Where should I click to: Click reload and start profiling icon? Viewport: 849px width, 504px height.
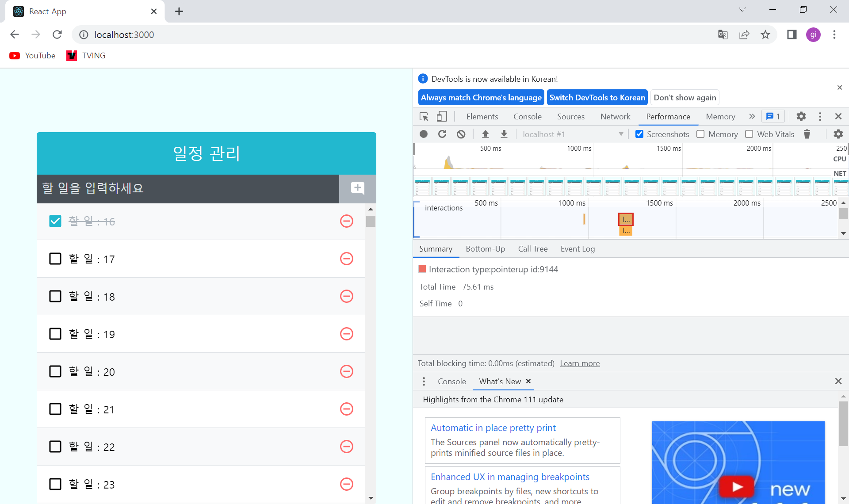tap(442, 134)
